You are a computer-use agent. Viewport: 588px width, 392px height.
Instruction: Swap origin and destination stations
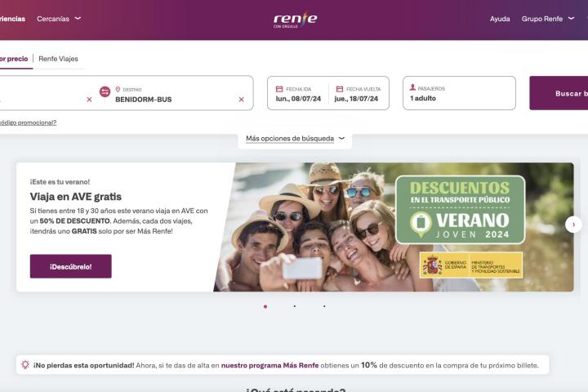click(105, 91)
